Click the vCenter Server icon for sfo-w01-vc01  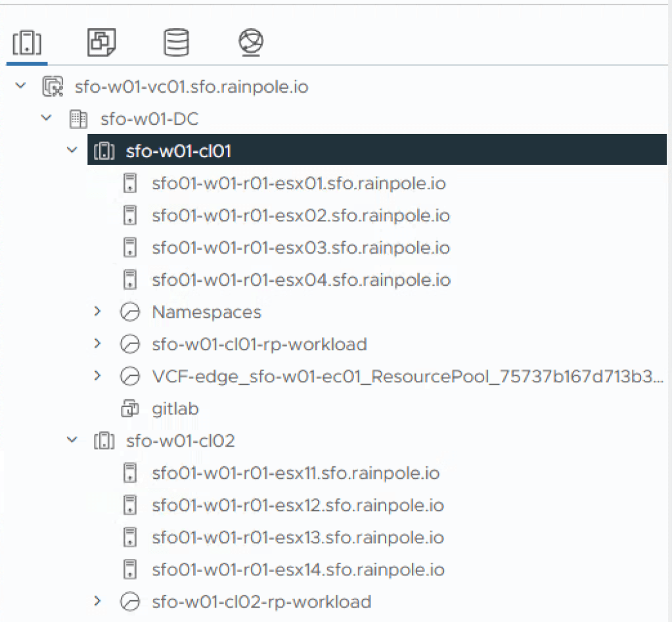[53, 87]
